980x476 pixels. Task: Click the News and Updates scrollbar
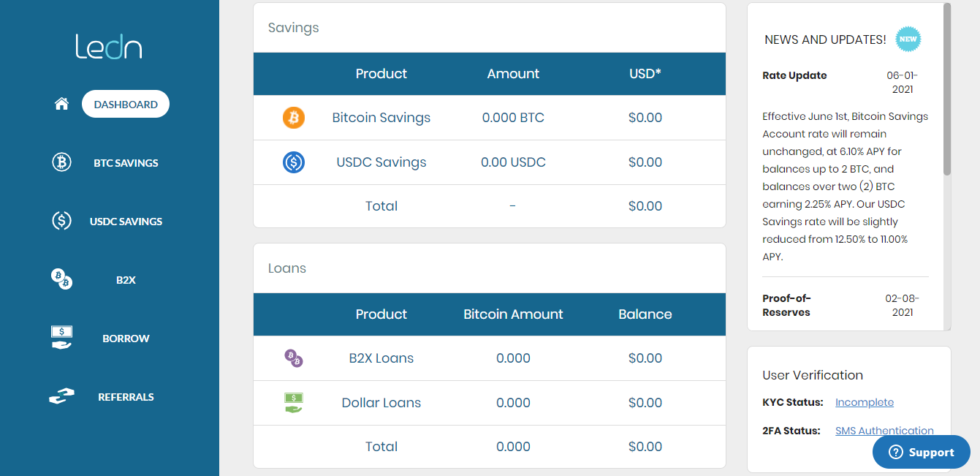pos(947,89)
